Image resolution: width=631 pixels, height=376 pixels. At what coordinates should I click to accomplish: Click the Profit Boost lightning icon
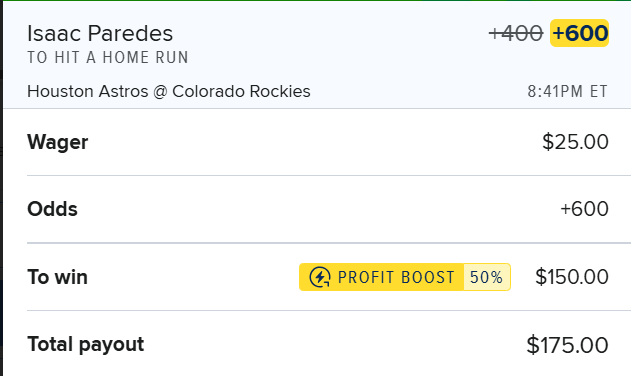coord(320,277)
